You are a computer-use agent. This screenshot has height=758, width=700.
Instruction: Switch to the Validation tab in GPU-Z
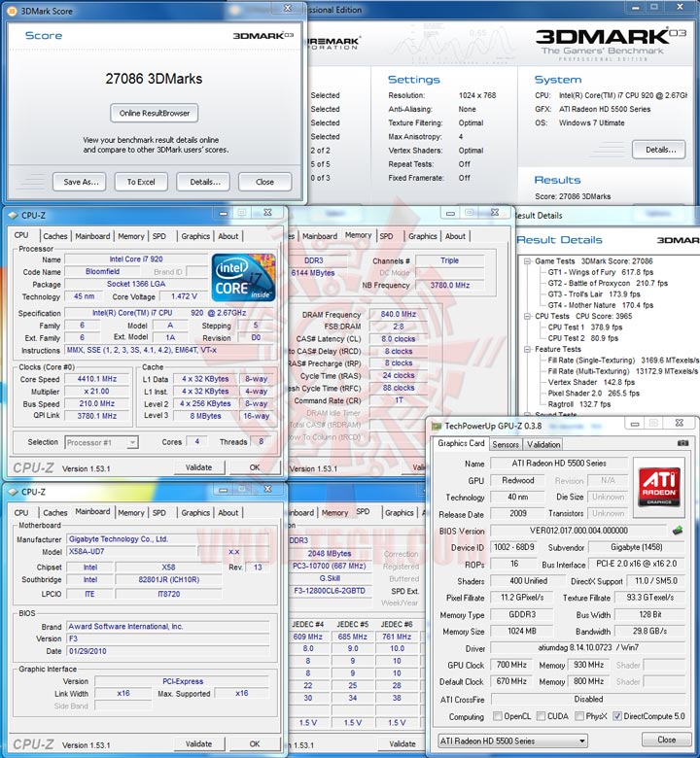(543, 444)
